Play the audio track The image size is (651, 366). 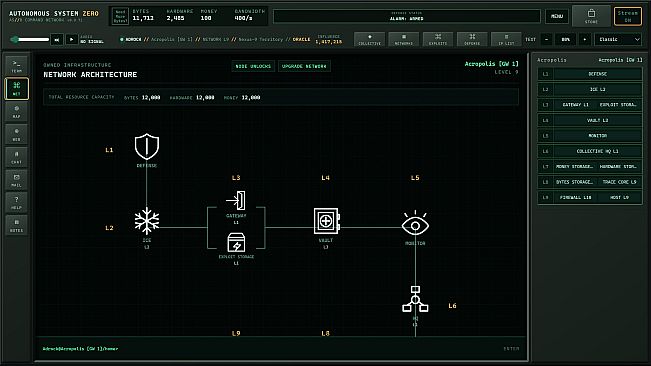(x=71, y=39)
